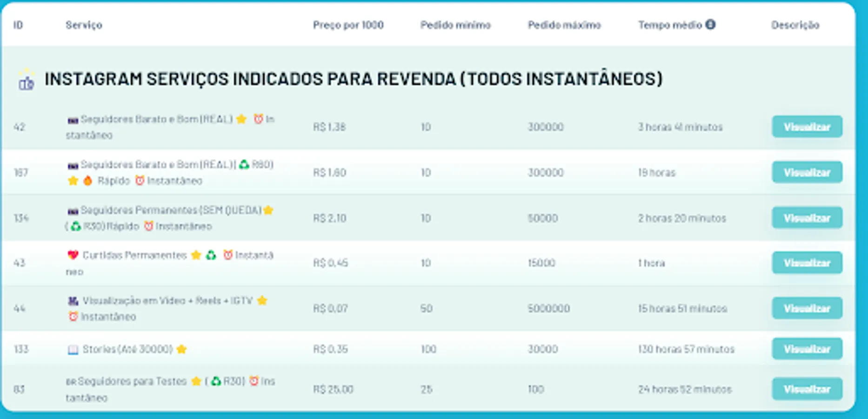
Task: Open Visualizar for service 167
Action: tap(807, 172)
